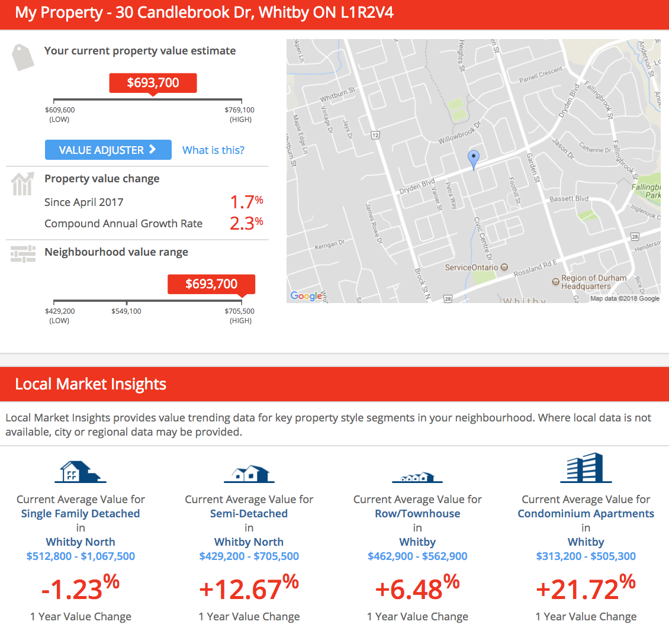Select the neighbourhood range $693,700 marker

click(211, 285)
